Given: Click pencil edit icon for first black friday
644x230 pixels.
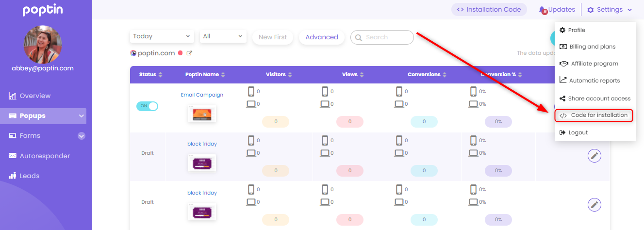Looking at the screenshot, I should (x=594, y=156).
